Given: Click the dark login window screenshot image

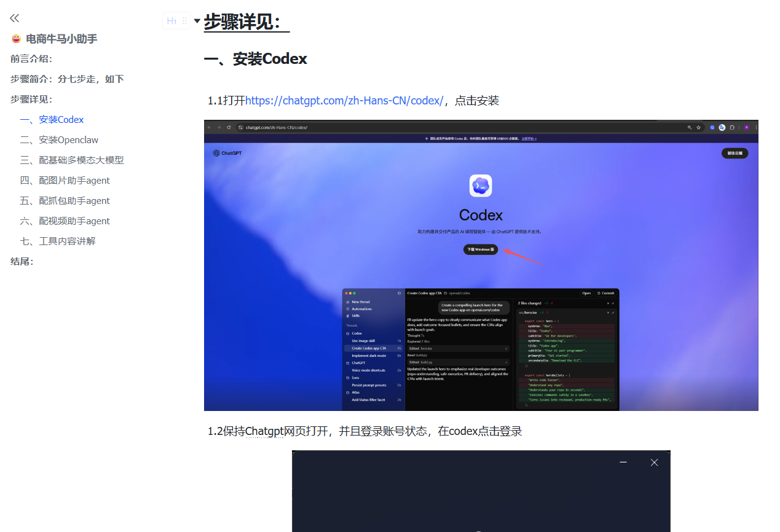Looking at the screenshot, I should (481, 491).
